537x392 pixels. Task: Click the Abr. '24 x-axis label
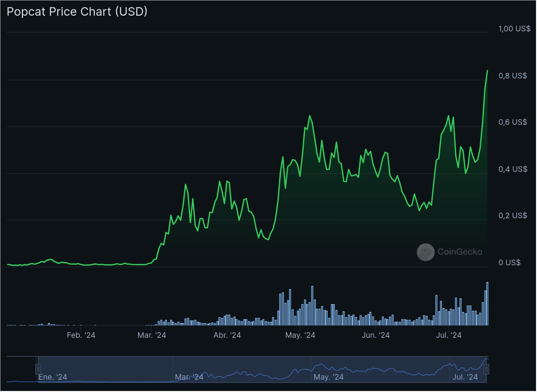click(227, 335)
